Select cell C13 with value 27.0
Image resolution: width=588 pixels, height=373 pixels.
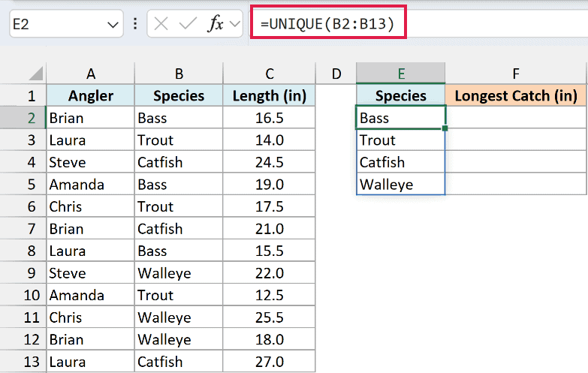pos(270,362)
